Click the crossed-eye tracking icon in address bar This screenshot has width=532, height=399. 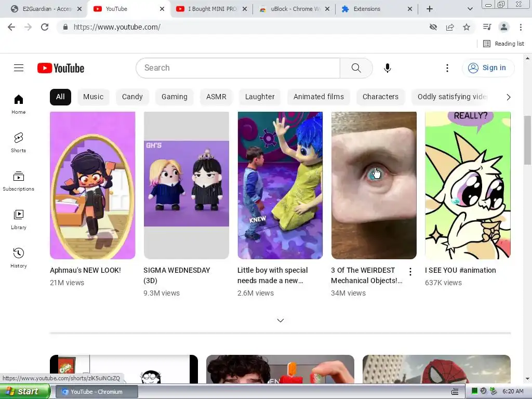[x=433, y=27]
